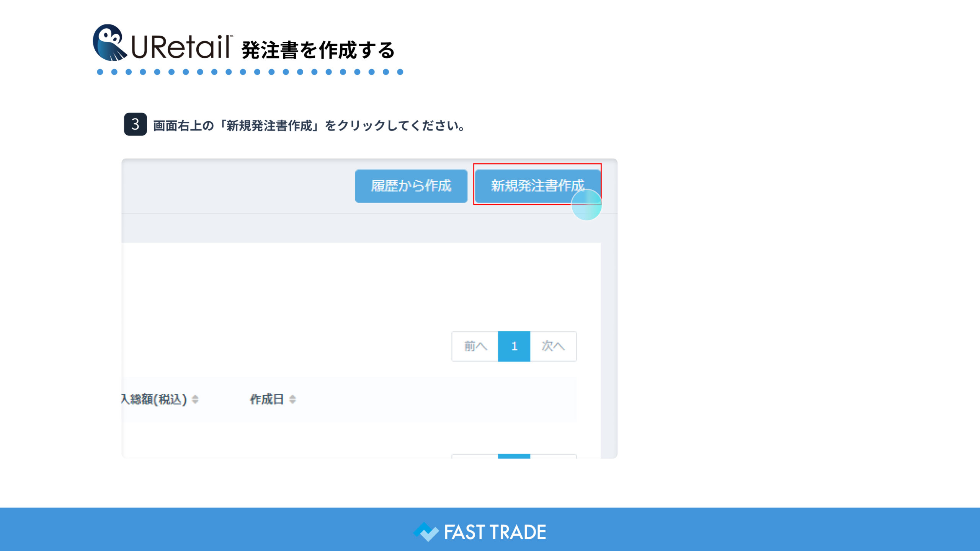Go to next page with 次へ
The image size is (980, 551).
[x=553, y=346]
